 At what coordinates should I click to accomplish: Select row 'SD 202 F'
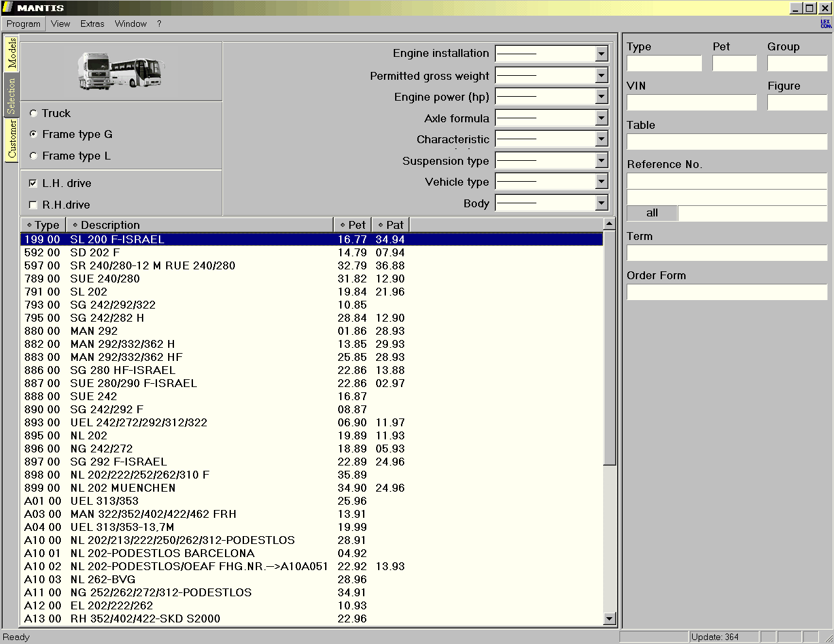(x=312, y=252)
